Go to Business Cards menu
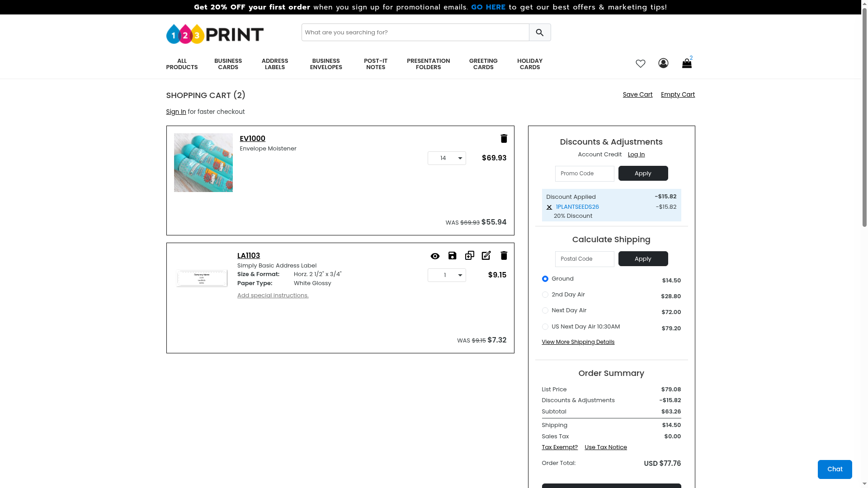Image resolution: width=868 pixels, height=488 pixels. pyautogui.click(x=228, y=64)
